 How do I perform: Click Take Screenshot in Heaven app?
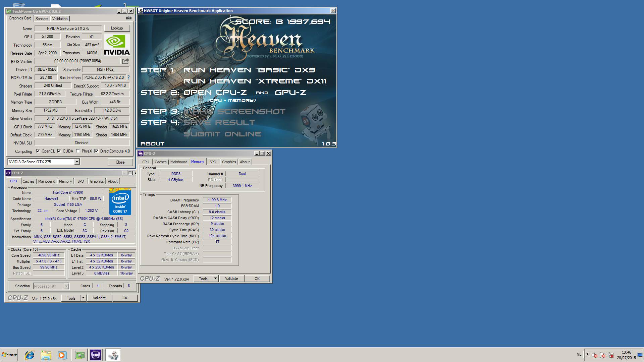234,112
